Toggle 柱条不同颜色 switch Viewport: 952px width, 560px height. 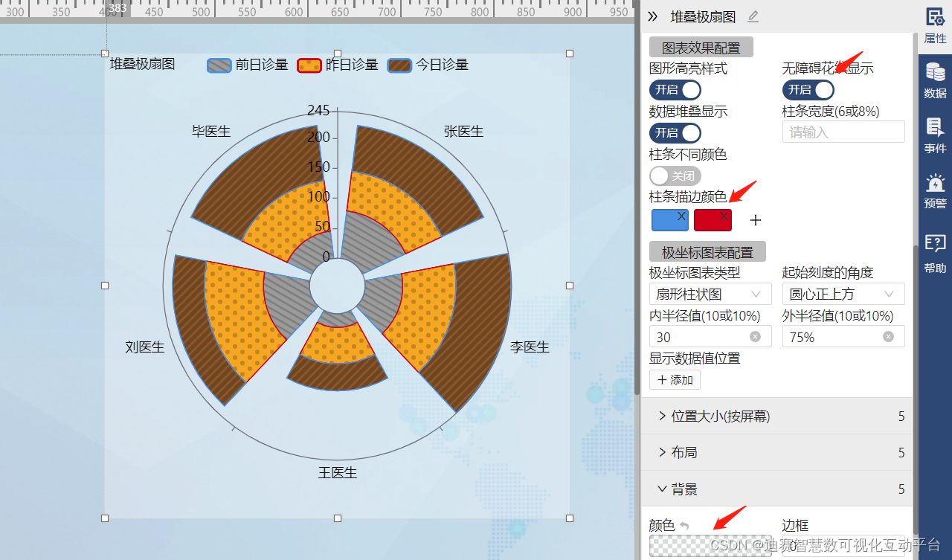click(x=675, y=176)
